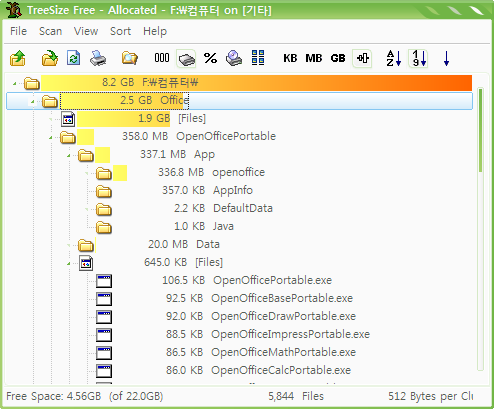Click the TreeSize app icon in title bar
The height and width of the screenshot is (409, 494).
click(x=13, y=10)
